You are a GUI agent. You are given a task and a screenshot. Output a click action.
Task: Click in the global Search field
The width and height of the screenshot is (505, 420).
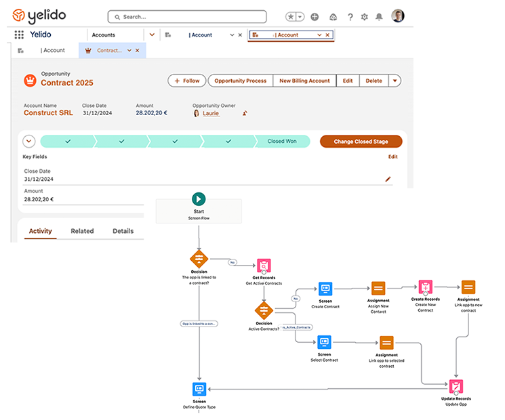click(x=186, y=17)
